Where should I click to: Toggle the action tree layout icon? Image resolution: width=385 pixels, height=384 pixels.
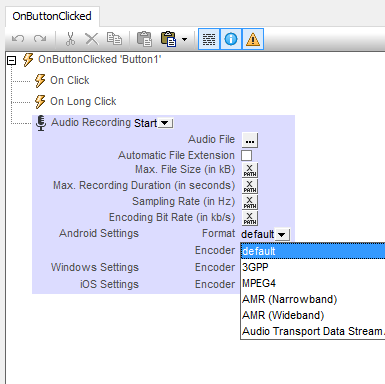pyautogui.click(x=209, y=39)
